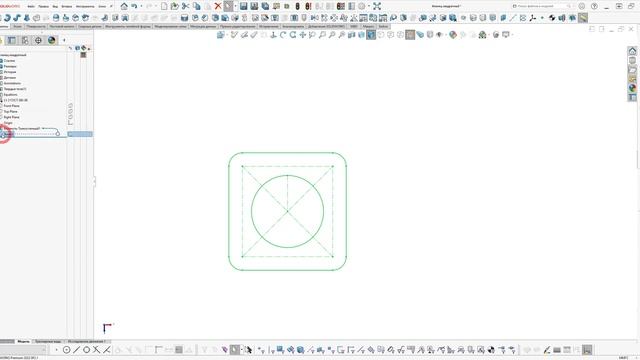Open view orientation in heads-up toolbar
The width and height of the screenshot is (640, 360).
[221, 35]
